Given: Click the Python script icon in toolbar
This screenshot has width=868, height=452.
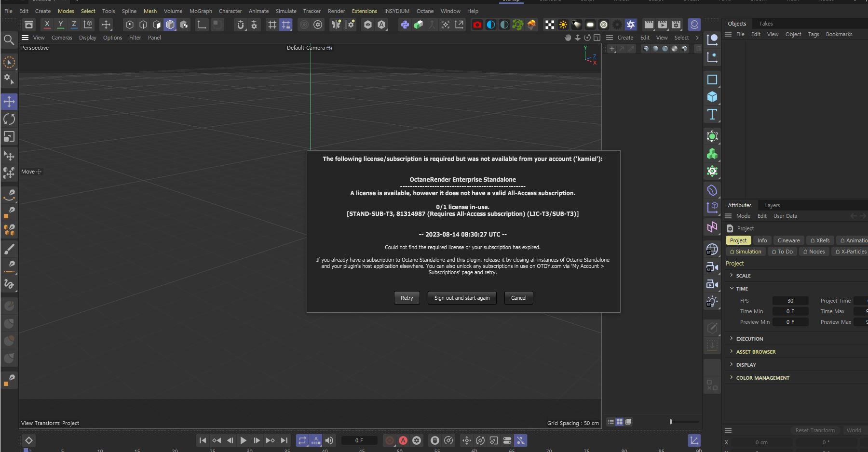Looking at the screenshot, I should 405,25.
